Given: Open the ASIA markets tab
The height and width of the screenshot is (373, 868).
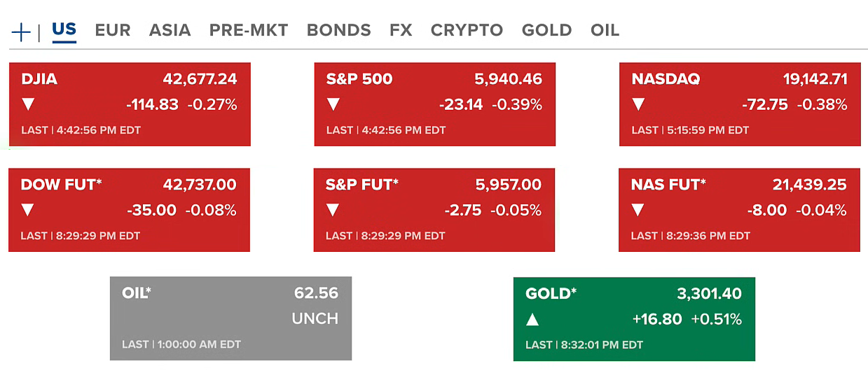Looking at the screenshot, I should (x=170, y=31).
